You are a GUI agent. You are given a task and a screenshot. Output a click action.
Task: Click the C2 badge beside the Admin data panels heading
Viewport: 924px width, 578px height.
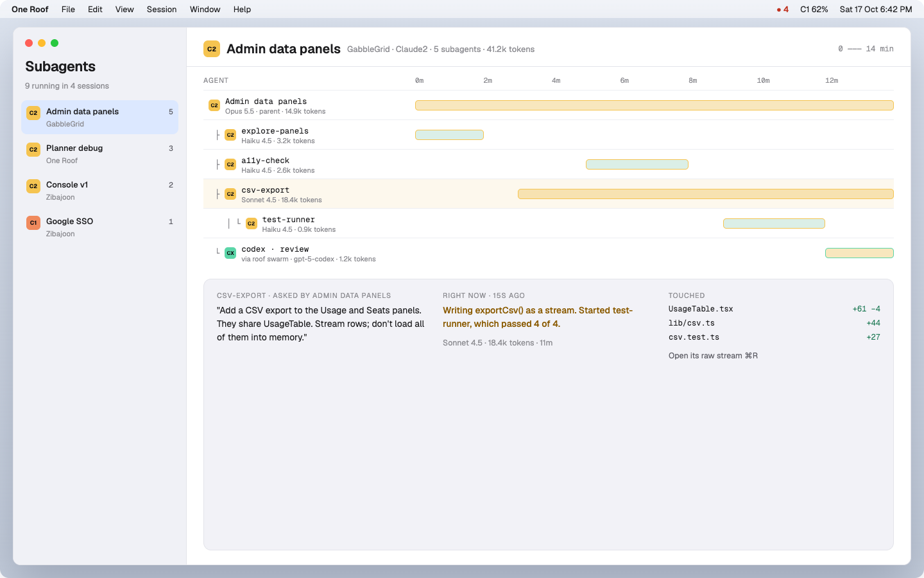tap(212, 49)
